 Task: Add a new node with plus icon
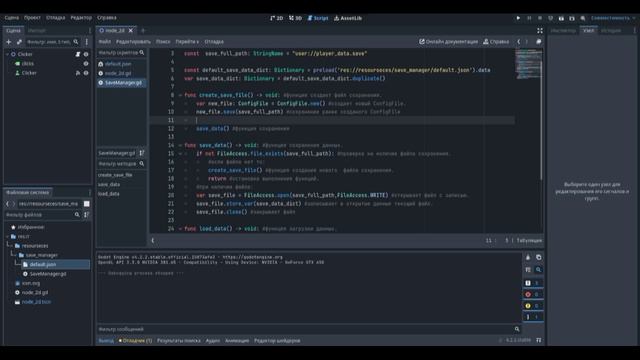point(9,42)
